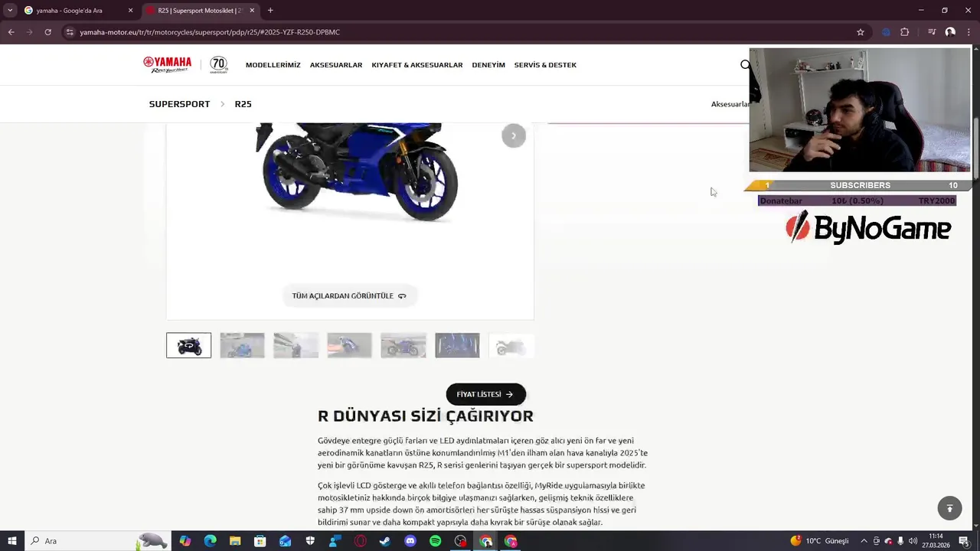Click FİYAT LİSTESİ button
Image resolution: width=980 pixels, height=551 pixels.
(485, 394)
